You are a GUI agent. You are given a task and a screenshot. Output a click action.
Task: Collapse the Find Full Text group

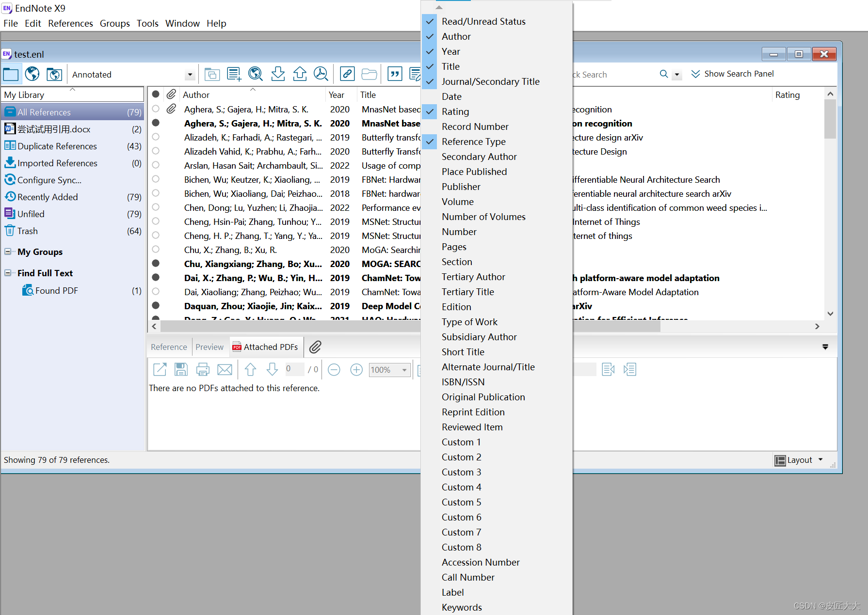[8, 273]
